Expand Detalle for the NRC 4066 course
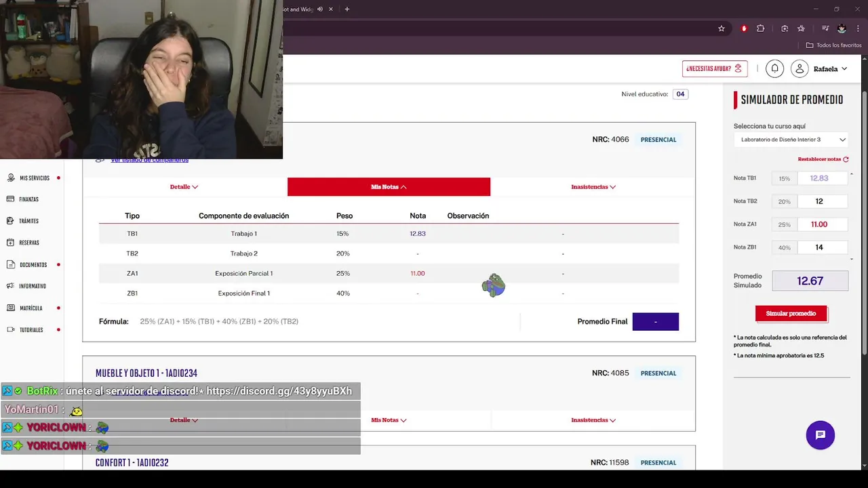This screenshot has height=488, width=868. 184,186
